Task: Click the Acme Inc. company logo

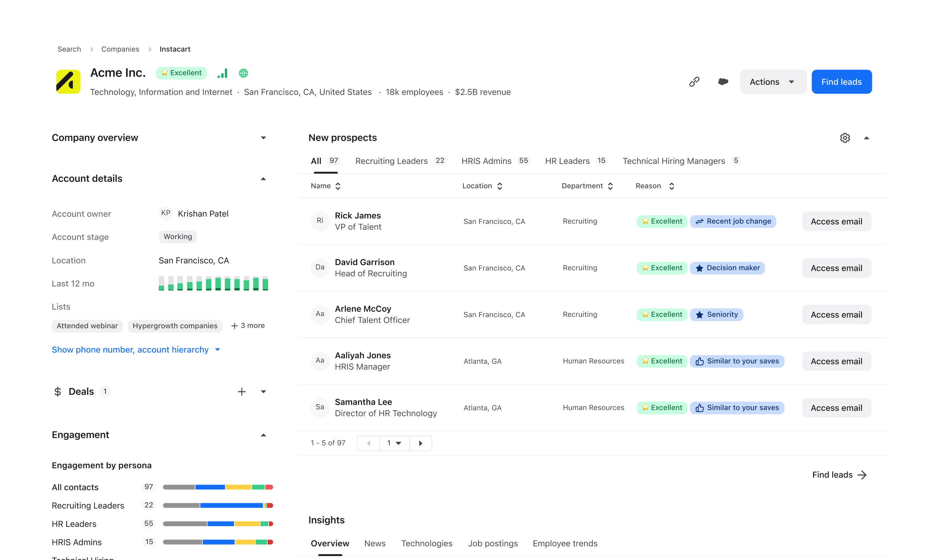Action: tap(68, 81)
